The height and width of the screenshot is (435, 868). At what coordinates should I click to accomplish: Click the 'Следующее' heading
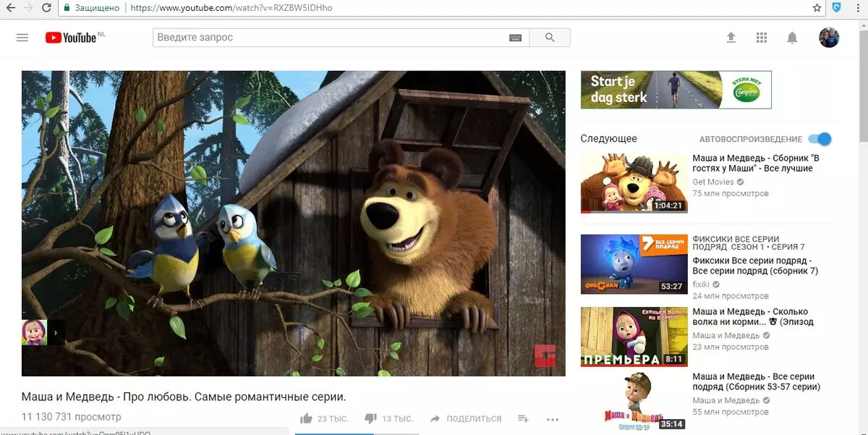609,139
